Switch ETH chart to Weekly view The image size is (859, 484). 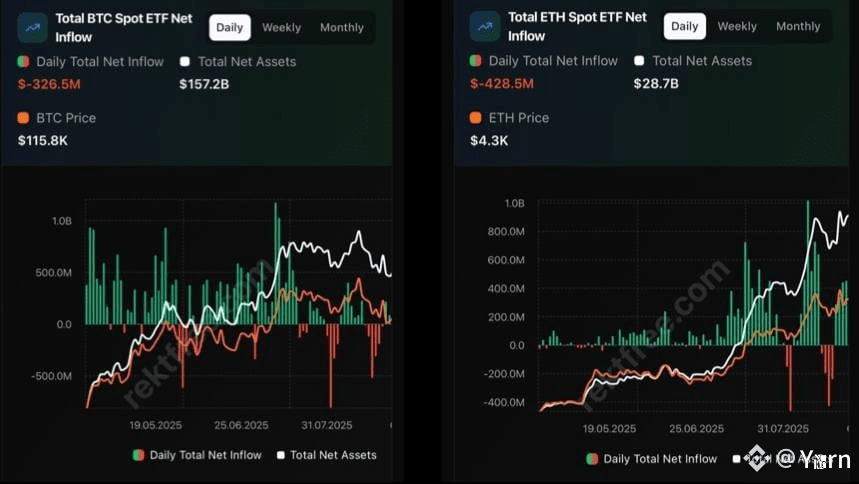point(737,26)
